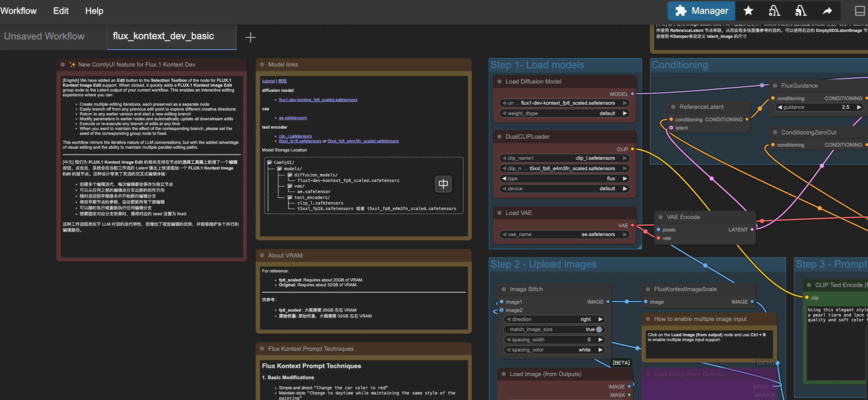Decrease guidance value with left arrow
The width and height of the screenshot is (868, 400).
[x=780, y=107]
